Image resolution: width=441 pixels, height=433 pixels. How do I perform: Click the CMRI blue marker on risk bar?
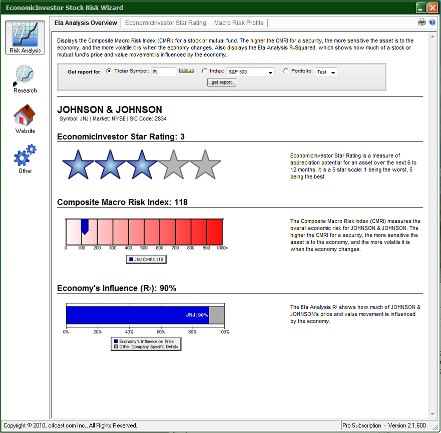85,226
